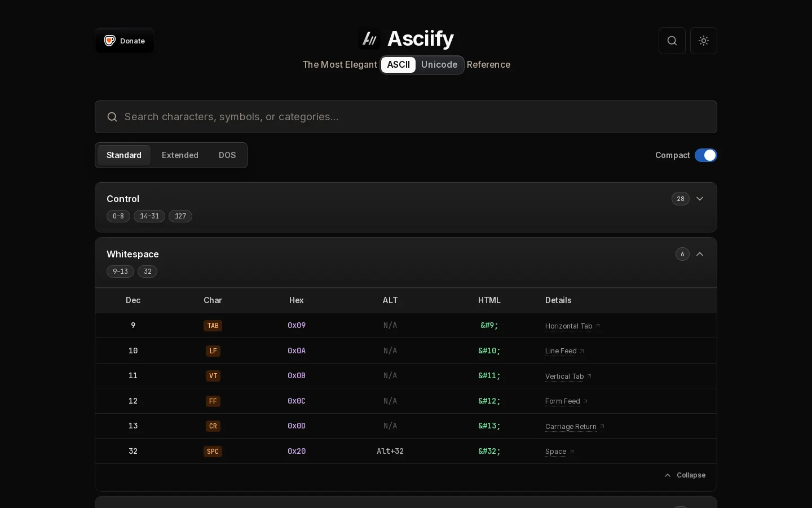Click the Control count badge 28

point(681,199)
